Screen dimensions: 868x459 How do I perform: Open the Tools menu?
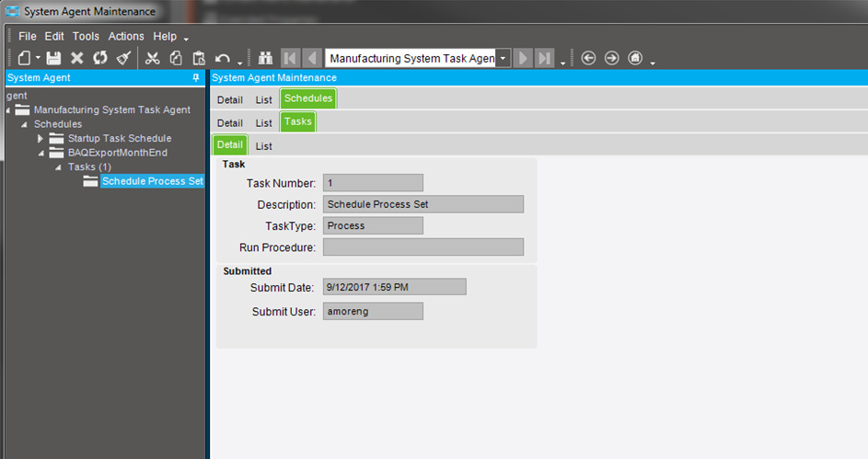coord(86,36)
